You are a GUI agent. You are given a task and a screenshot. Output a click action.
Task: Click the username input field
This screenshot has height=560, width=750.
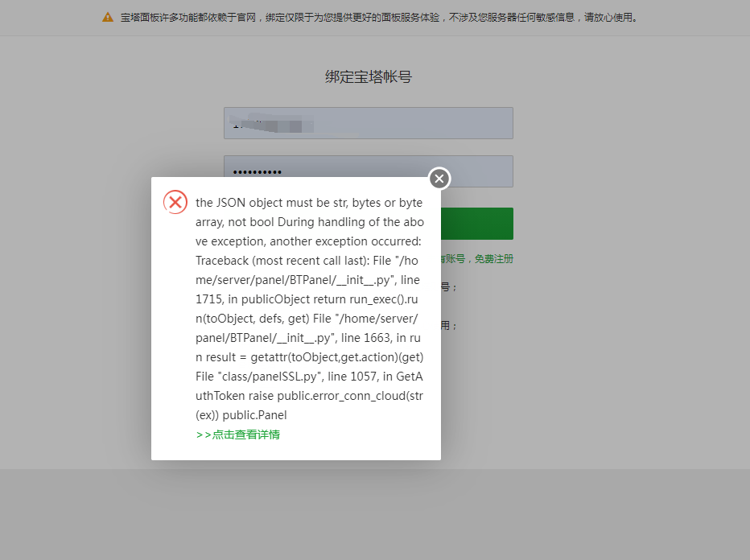click(x=369, y=123)
